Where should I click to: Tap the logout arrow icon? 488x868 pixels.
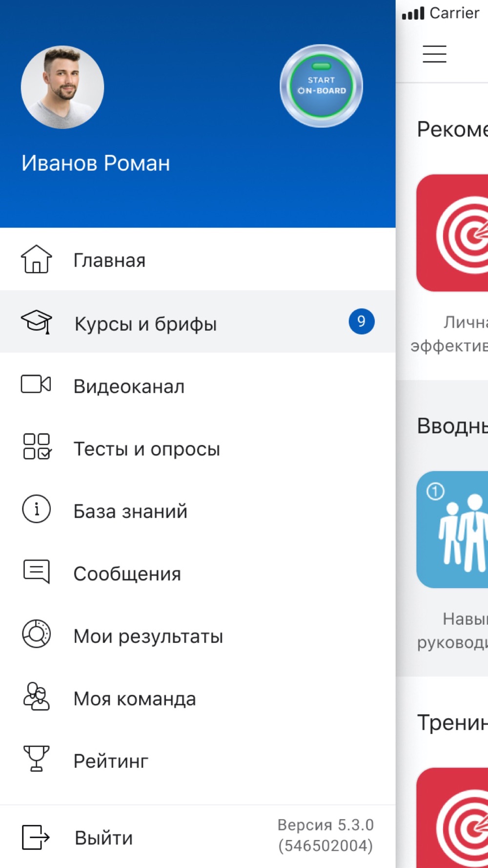point(36,837)
